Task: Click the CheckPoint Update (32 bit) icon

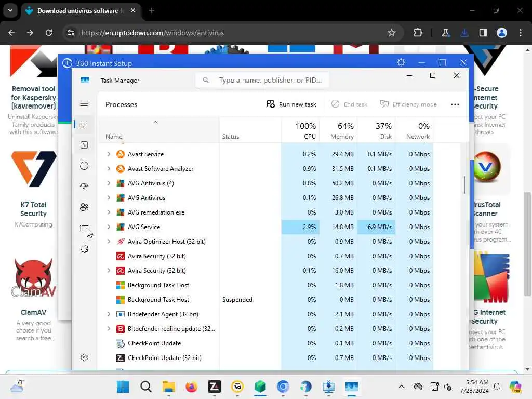Action: click(x=121, y=358)
